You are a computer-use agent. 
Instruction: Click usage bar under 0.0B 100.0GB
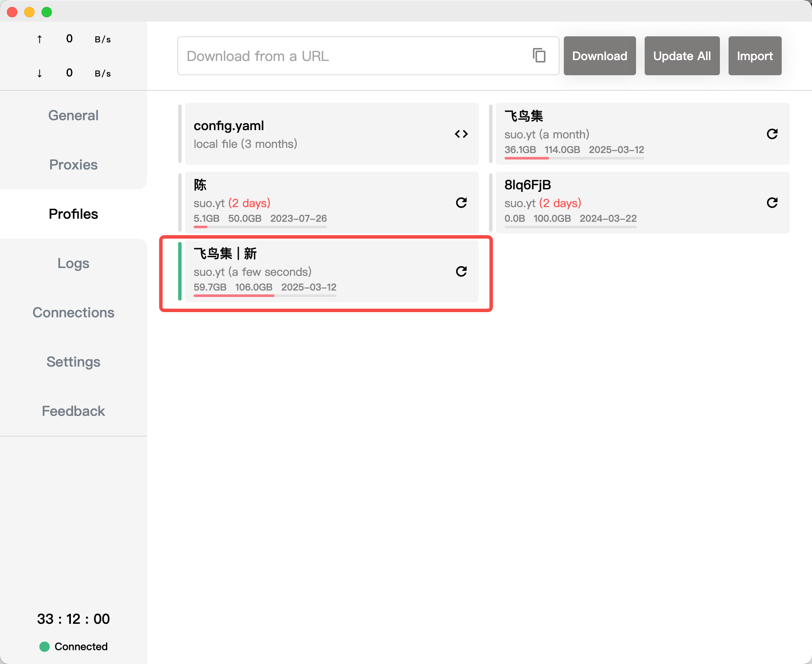[x=571, y=227]
